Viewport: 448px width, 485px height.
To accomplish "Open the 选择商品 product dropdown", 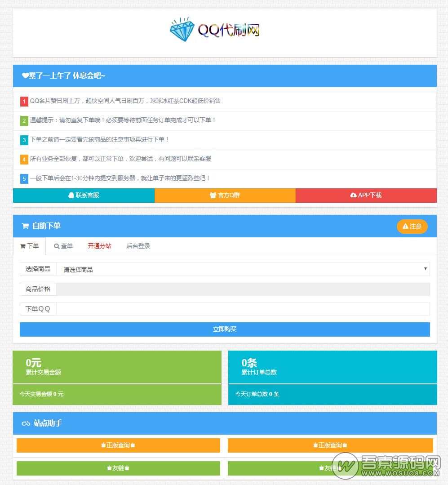I will (243, 269).
